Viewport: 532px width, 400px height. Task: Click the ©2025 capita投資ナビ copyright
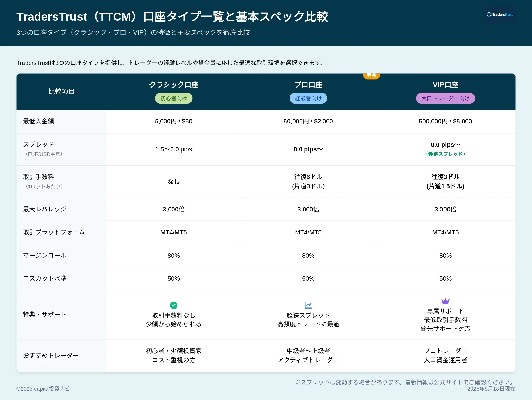[43, 389]
